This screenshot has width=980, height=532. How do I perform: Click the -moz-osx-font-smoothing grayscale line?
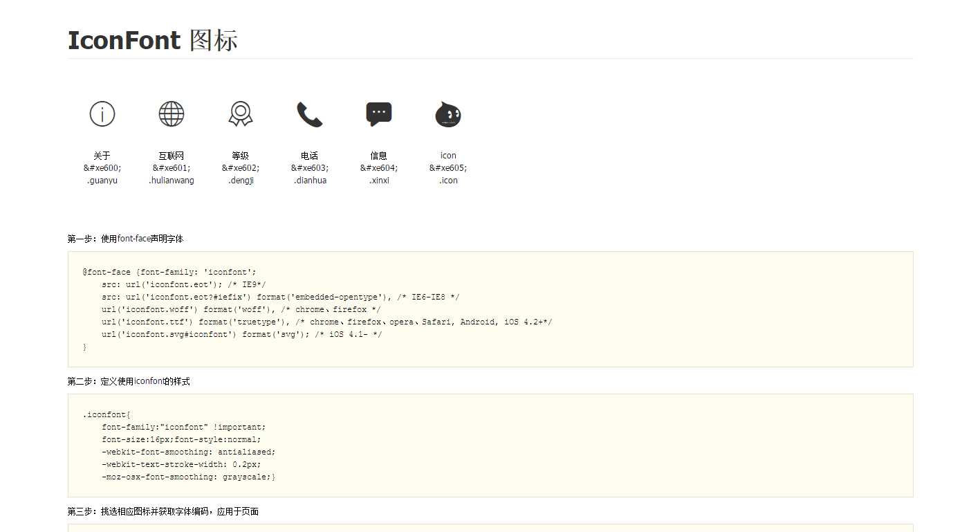point(189,477)
